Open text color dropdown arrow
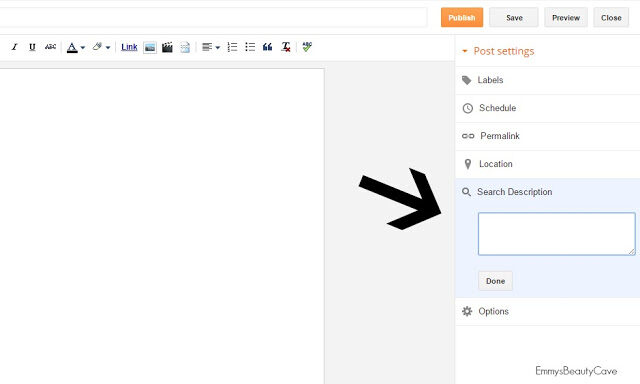 tap(83, 48)
